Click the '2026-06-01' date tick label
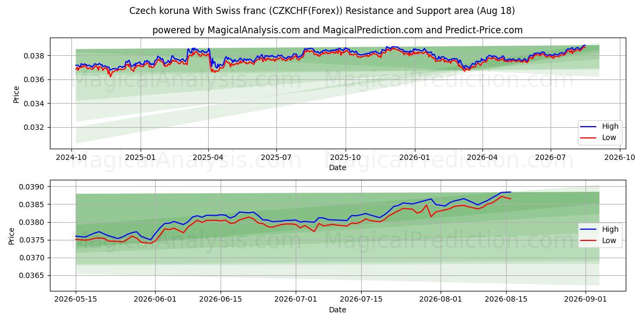Screen dimensions: 644x322 (156, 300)
